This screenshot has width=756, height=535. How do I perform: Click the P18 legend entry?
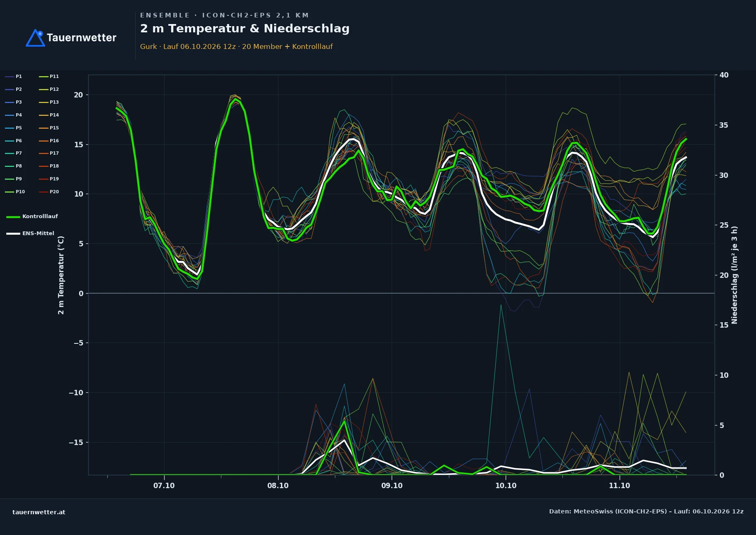point(49,166)
